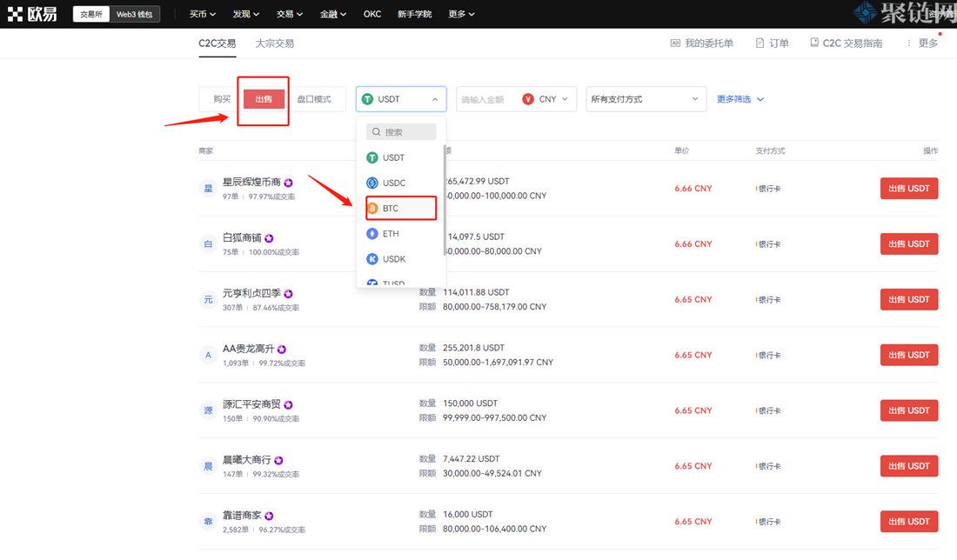Screen dimensions: 957x560
Task: Open merchant 白狐商铺 profile
Action: point(242,237)
